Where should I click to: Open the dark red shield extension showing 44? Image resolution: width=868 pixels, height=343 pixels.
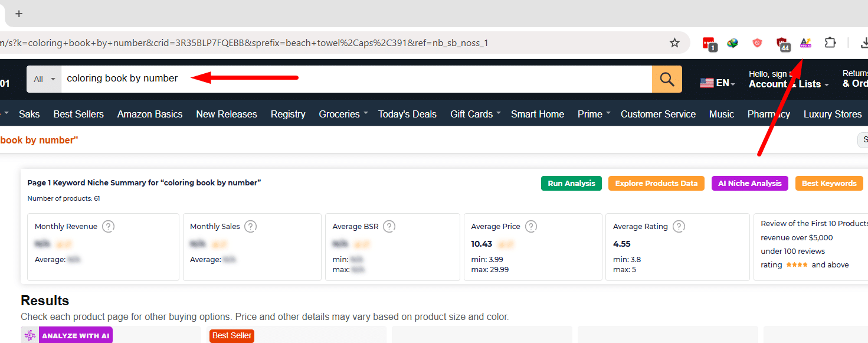click(782, 44)
